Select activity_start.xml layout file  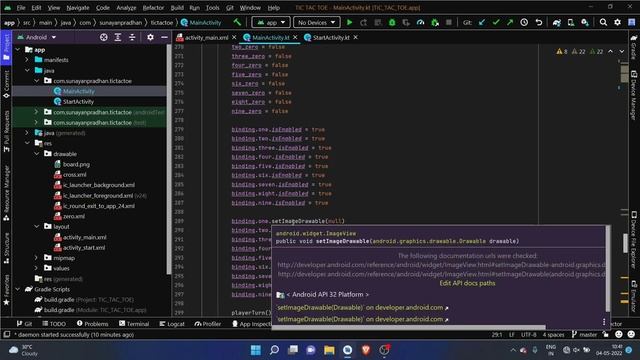point(84,247)
